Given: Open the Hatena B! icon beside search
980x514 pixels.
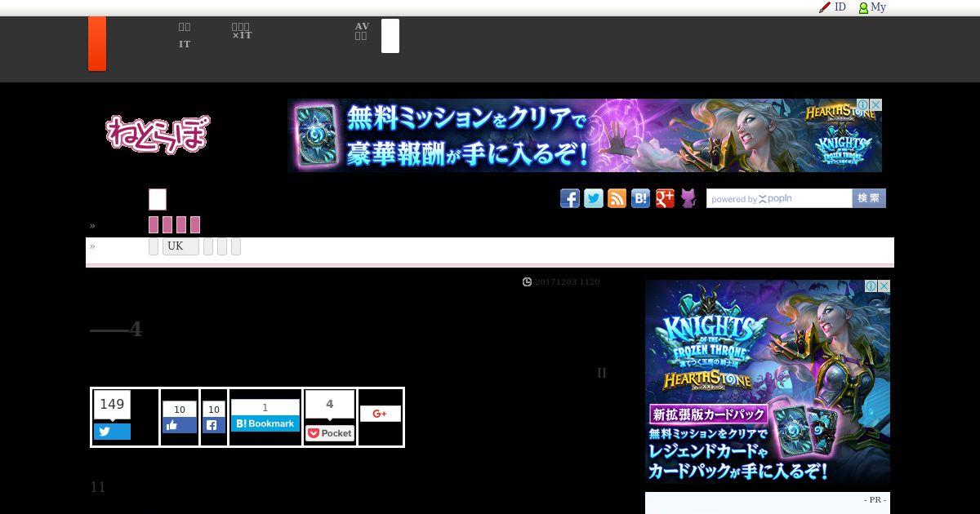Looking at the screenshot, I should [641, 198].
